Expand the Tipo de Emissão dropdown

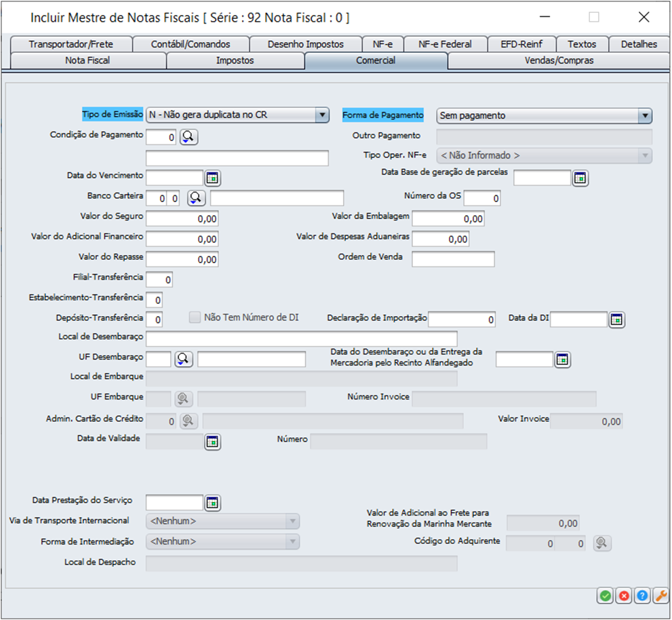(x=322, y=115)
